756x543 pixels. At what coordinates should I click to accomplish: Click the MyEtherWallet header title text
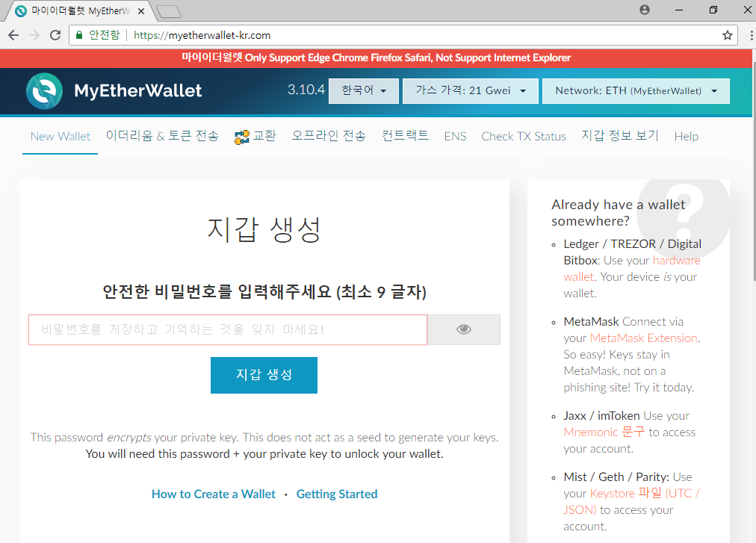[x=138, y=90]
